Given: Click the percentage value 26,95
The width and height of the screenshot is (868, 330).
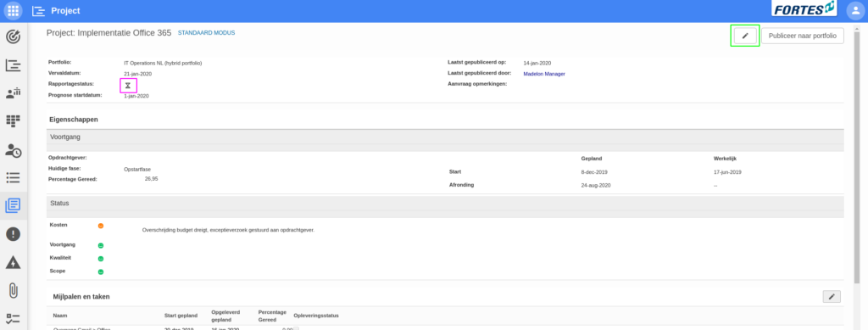Looking at the screenshot, I should (151, 179).
